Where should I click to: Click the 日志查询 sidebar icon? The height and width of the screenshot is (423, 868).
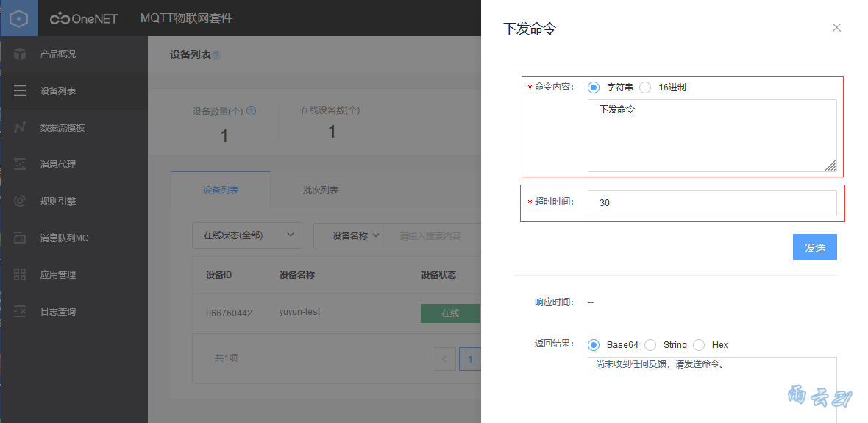pos(20,312)
